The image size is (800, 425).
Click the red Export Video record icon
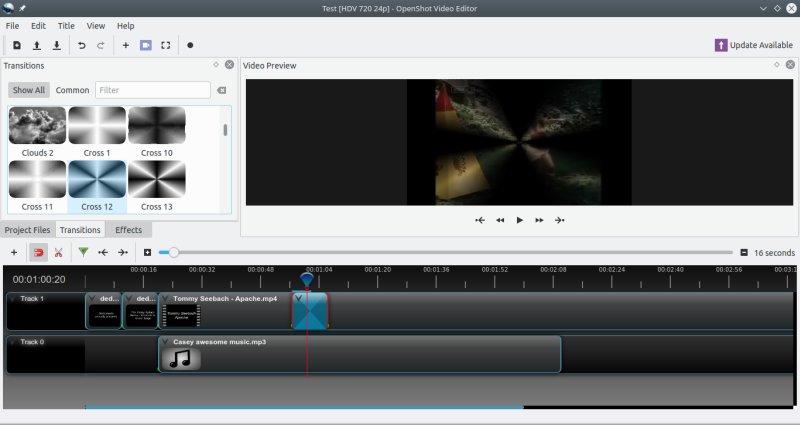(x=189, y=45)
